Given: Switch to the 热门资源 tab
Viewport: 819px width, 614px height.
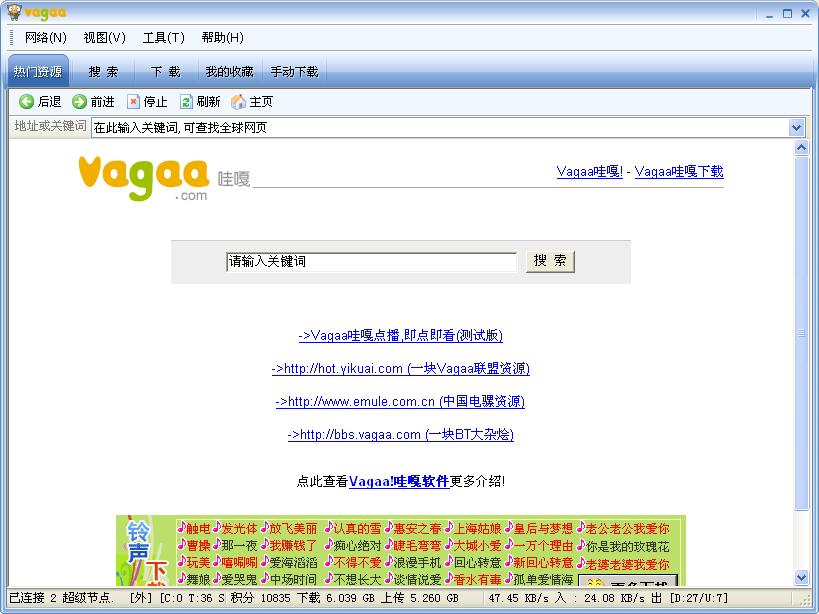Looking at the screenshot, I should [38, 72].
